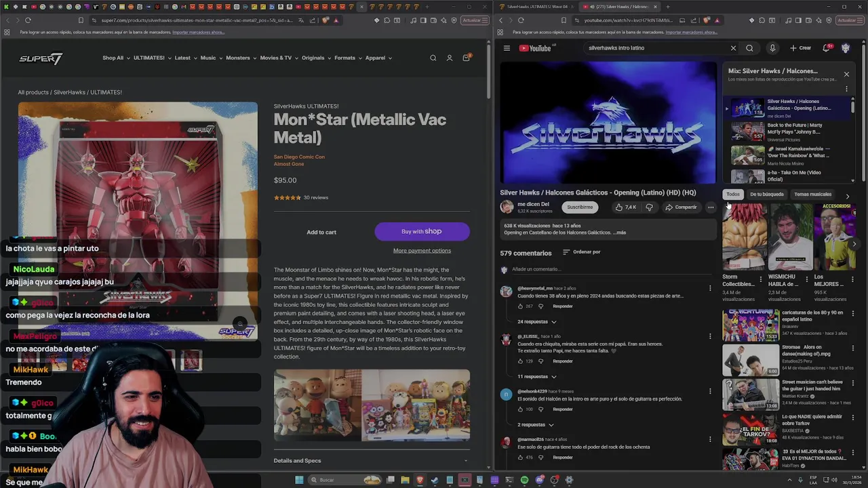The image size is (868, 488).
Task: Close the Mix Silver Hawks playlist panel
Action: [846, 74]
